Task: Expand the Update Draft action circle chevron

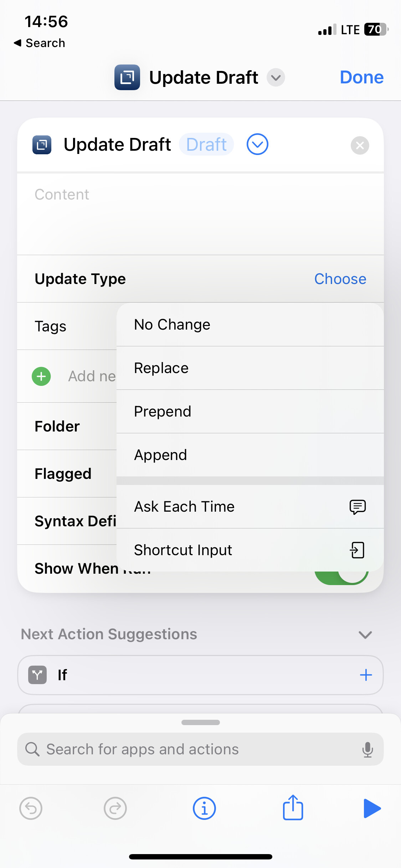Action: tap(257, 144)
